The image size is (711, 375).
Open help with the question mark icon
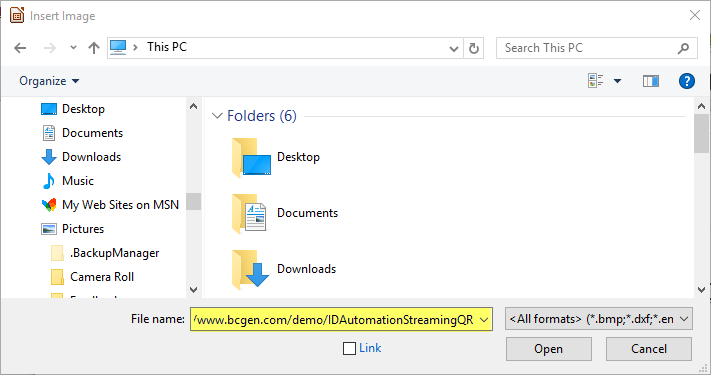687,81
